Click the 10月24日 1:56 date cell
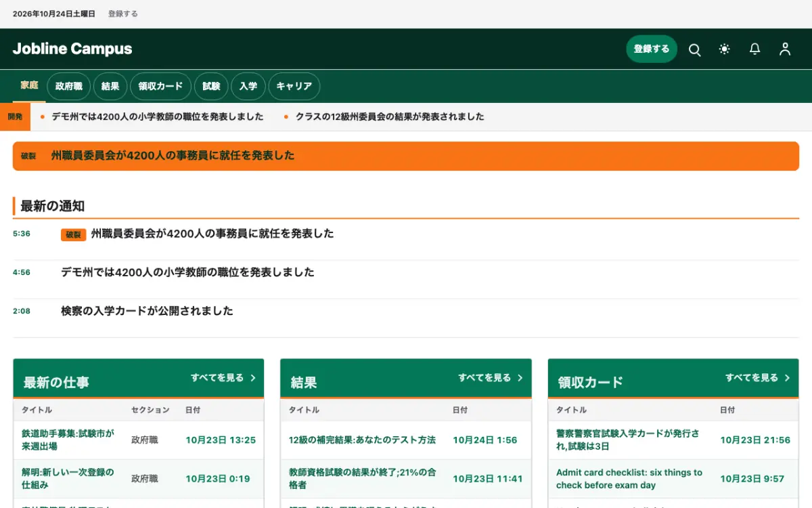Image resolution: width=812 pixels, height=508 pixels. click(485, 440)
